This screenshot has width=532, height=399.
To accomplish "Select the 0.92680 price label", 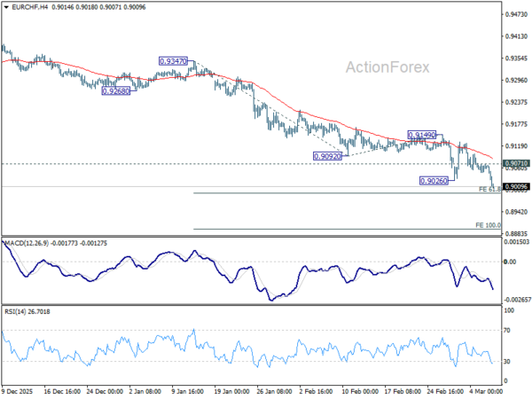I will [115, 91].
